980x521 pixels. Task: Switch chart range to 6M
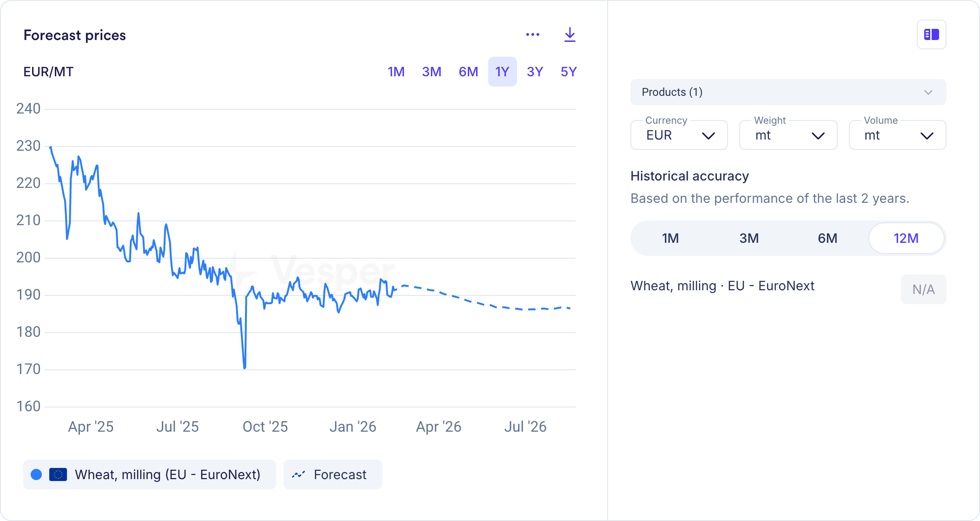point(468,72)
